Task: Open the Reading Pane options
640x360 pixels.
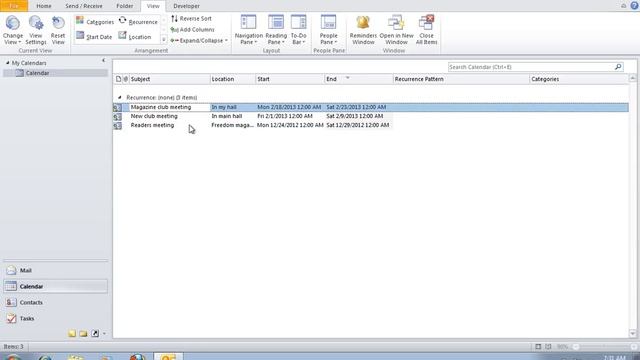Action: tap(276, 30)
